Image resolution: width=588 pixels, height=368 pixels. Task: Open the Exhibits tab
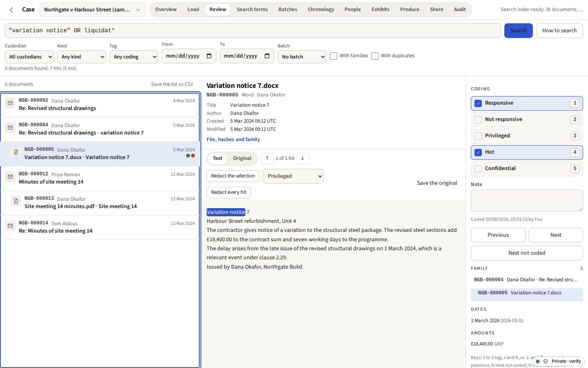tap(381, 9)
